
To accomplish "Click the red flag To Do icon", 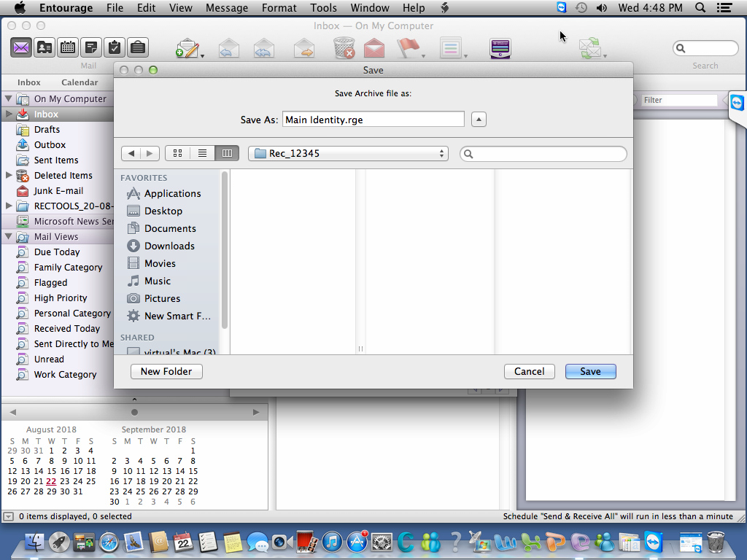I will pyautogui.click(x=408, y=48).
